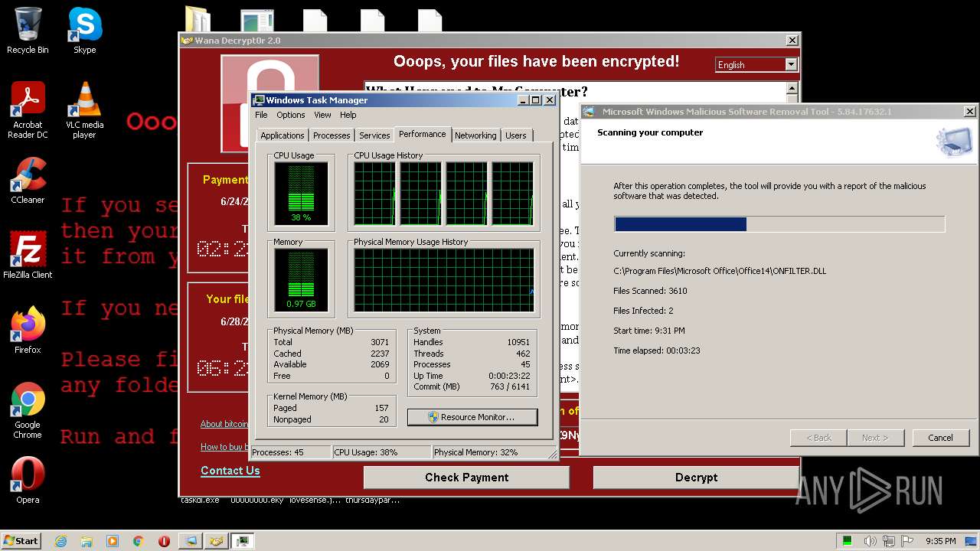This screenshot has width=980, height=551.
Task: Switch to the Services tab
Action: pyautogui.click(x=374, y=135)
